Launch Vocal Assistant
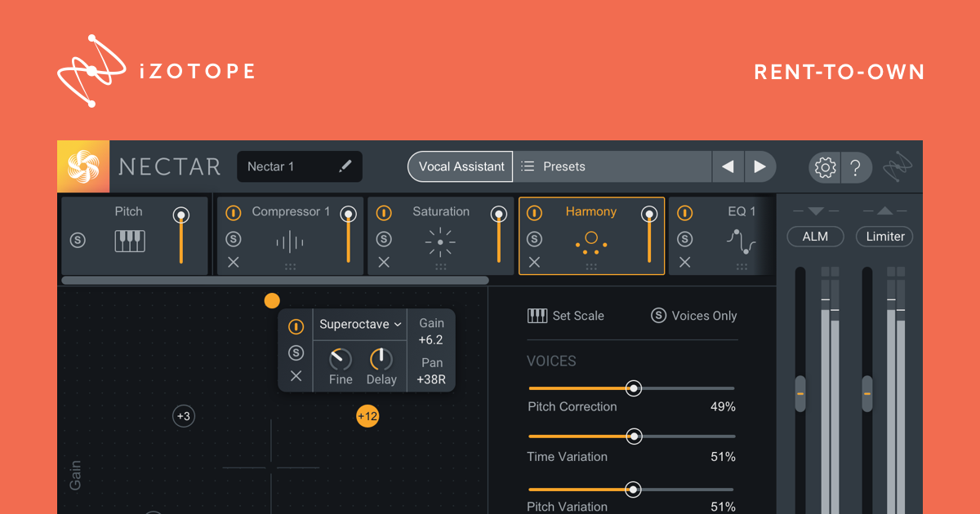The height and width of the screenshot is (514, 980). pos(460,166)
